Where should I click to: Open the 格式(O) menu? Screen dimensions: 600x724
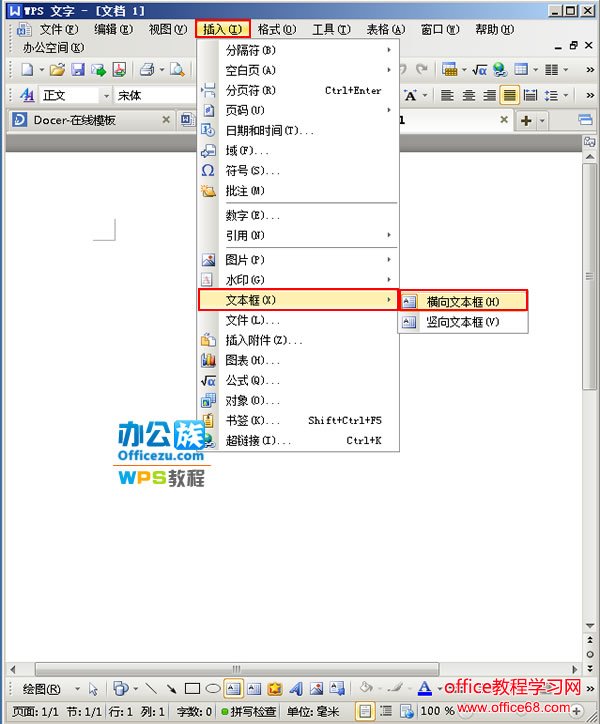coord(277,30)
